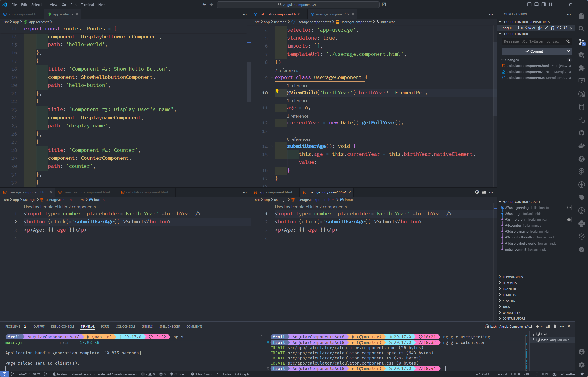This screenshot has height=377, width=588.
Task: Open the Commit button dropdown arrow
Action: pyautogui.click(x=568, y=51)
